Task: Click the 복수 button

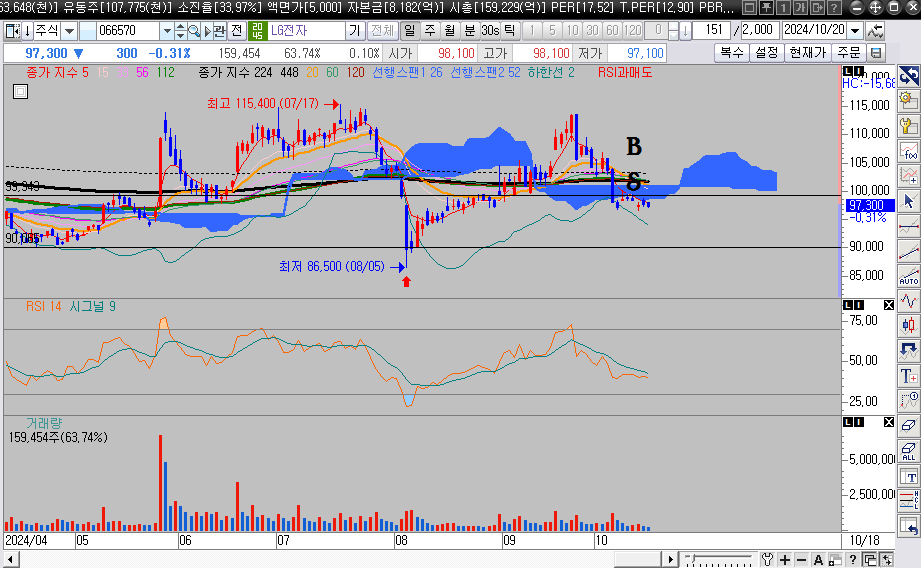Action: pos(732,53)
